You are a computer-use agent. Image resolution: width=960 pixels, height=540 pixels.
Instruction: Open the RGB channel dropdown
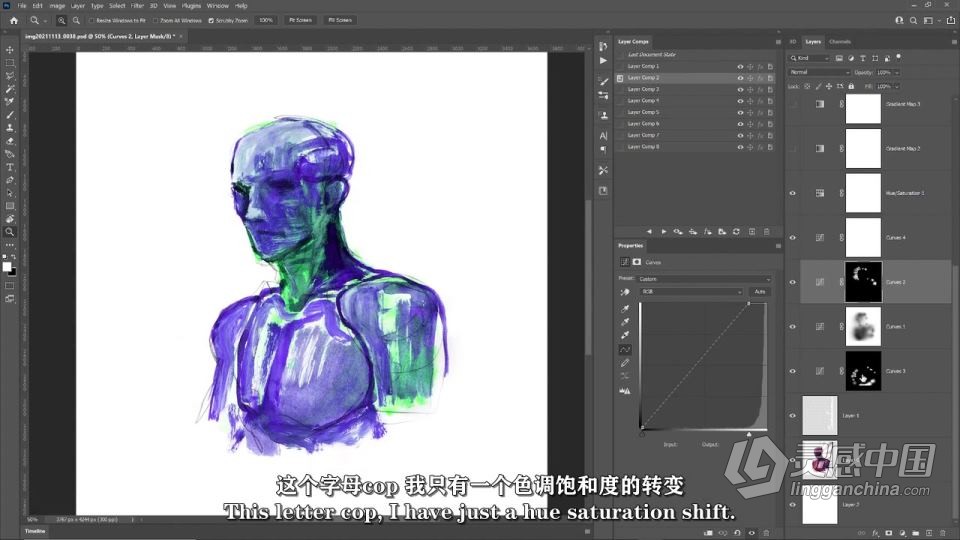(691, 291)
